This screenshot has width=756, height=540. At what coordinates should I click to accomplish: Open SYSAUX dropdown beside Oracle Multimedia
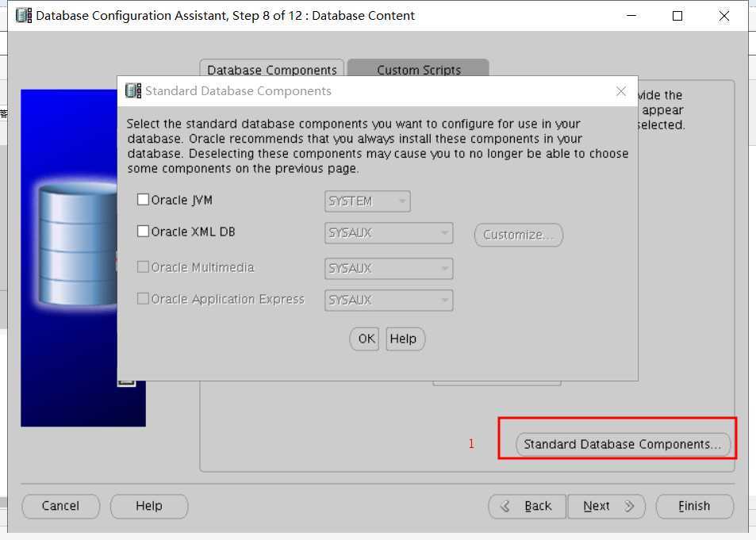coord(389,269)
